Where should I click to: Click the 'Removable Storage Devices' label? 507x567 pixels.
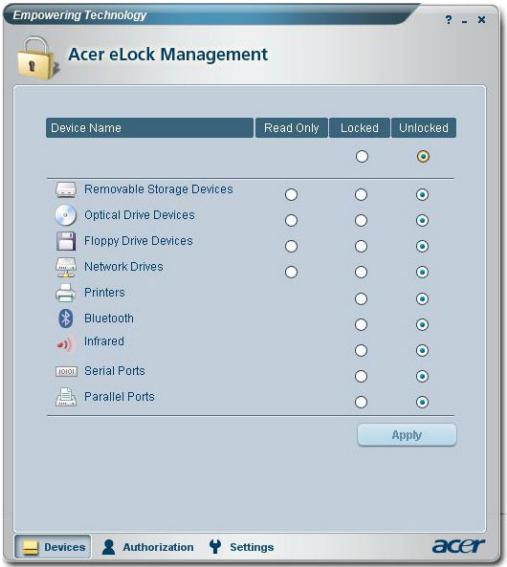(x=158, y=189)
